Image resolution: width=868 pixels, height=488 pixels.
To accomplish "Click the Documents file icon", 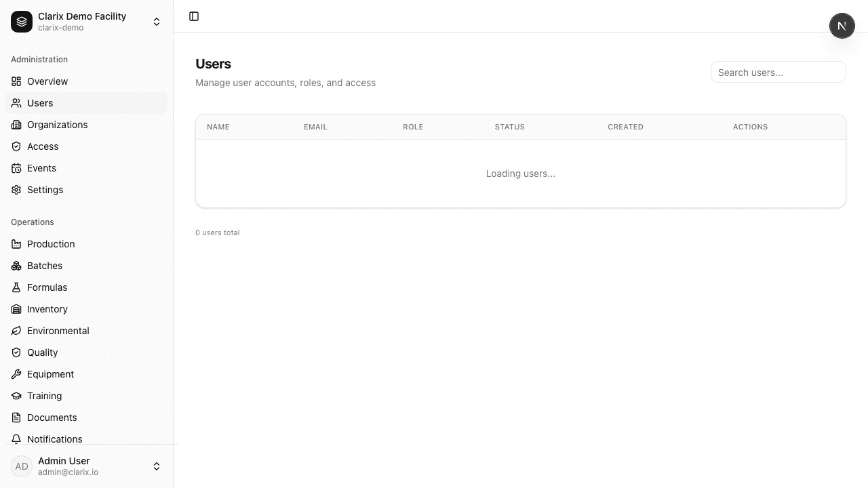I will click(x=16, y=418).
